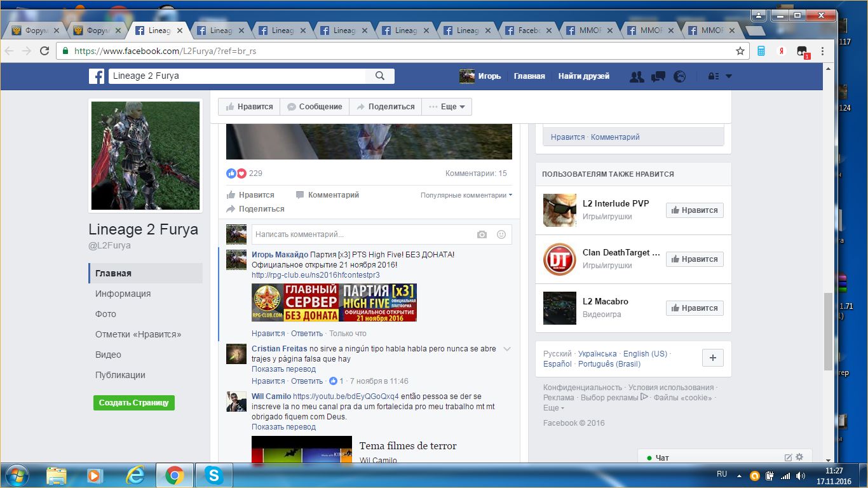Screen dimensions: 868x488
Task: Open the notifications globe icon
Action: [679, 76]
